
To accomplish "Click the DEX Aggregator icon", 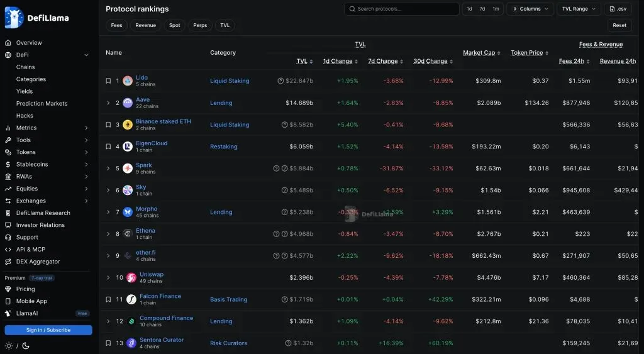I will [8, 262].
